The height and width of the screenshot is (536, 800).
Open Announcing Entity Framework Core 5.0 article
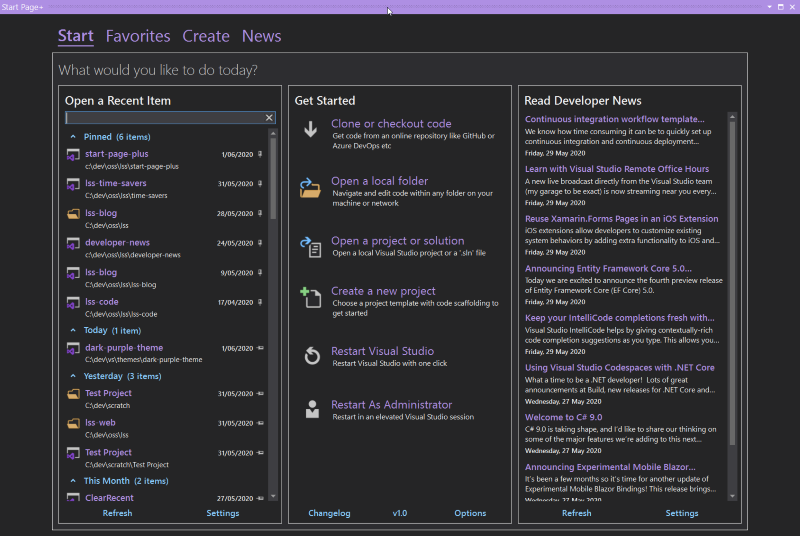click(x=608, y=268)
